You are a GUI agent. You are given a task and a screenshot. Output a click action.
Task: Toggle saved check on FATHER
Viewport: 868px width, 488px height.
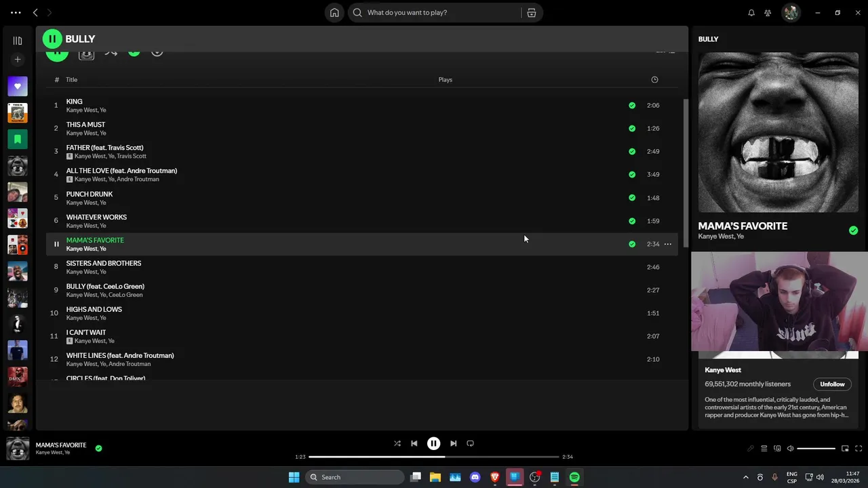click(632, 151)
